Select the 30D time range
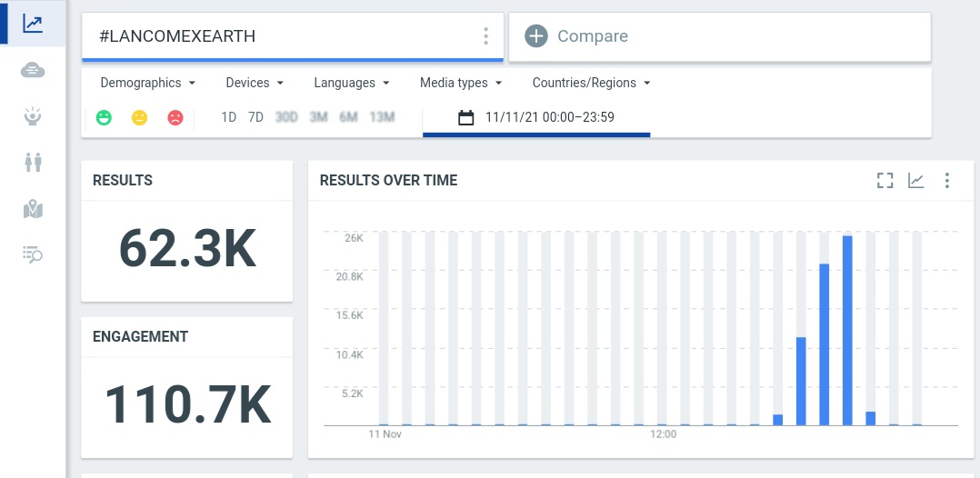980x478 pixels. 286,117
